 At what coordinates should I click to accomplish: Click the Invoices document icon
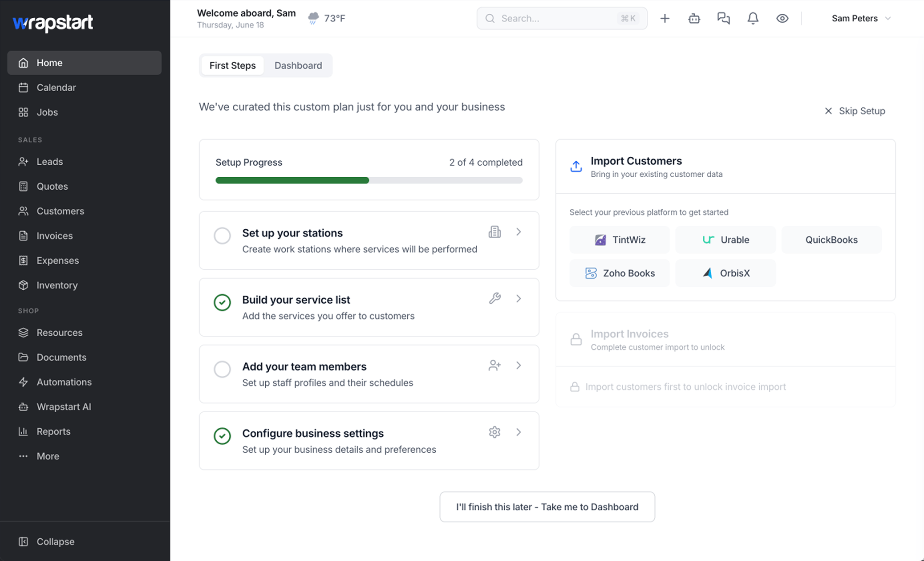24,236
